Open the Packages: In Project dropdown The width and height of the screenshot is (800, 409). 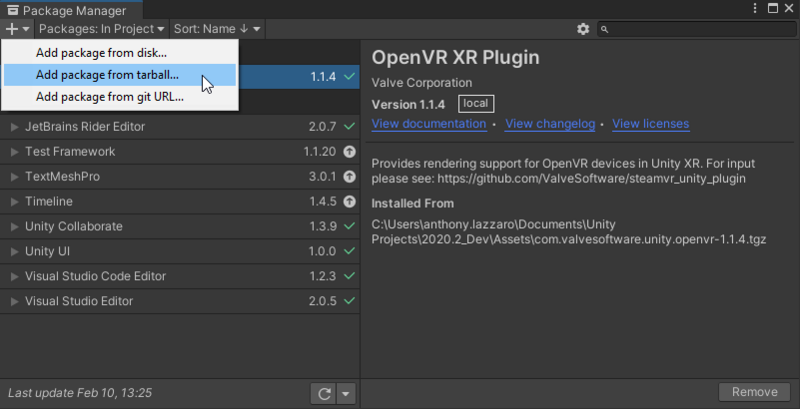click(102, 29)
